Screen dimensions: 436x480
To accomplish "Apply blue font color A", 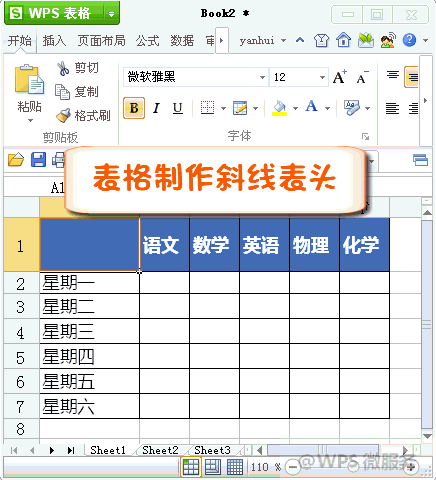I will point(311,107).
